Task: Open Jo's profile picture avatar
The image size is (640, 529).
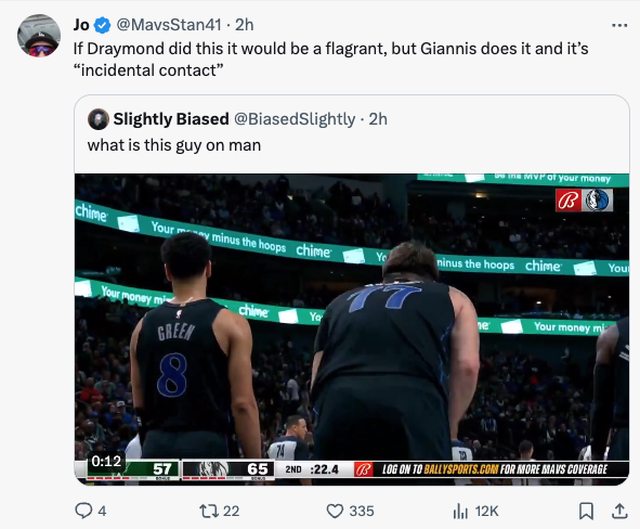Action: point(39,36)
